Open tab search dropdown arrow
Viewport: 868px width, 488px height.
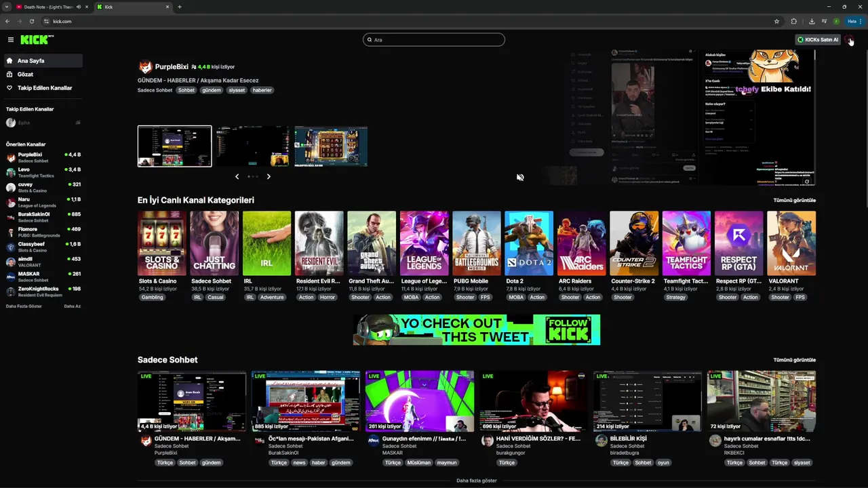(6, 7)
